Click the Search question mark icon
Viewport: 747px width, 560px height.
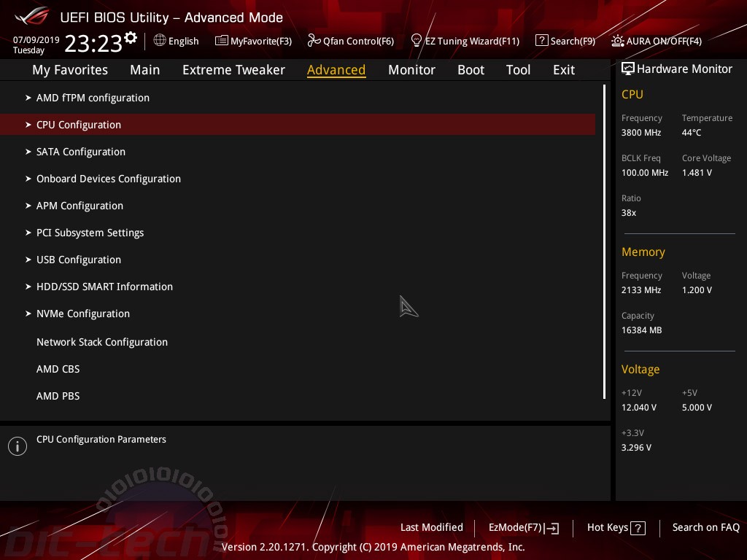(542, 41)
